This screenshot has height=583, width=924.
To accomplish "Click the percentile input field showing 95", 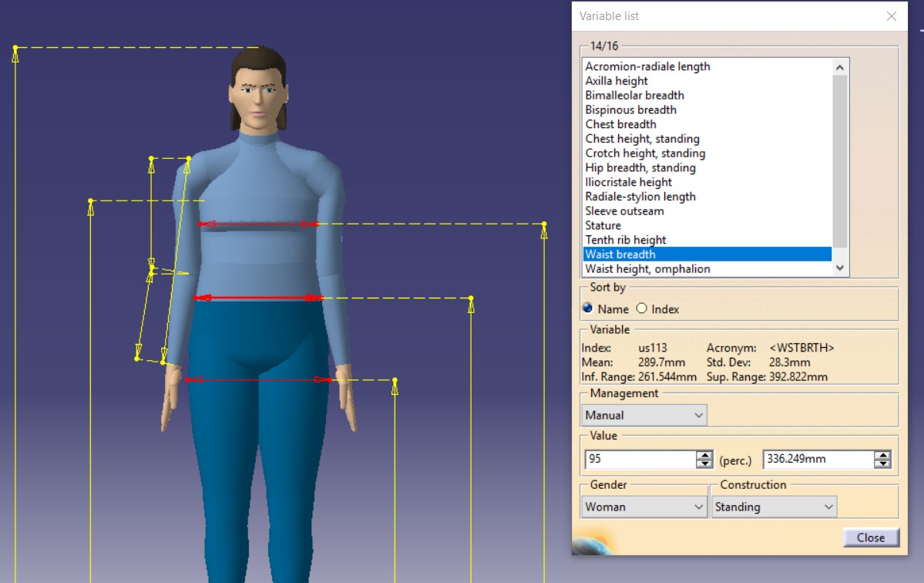I will tap(640, 459).
